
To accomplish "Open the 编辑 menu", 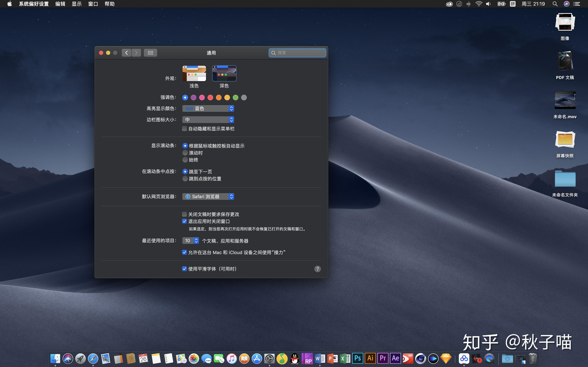I will pos(60,4).
